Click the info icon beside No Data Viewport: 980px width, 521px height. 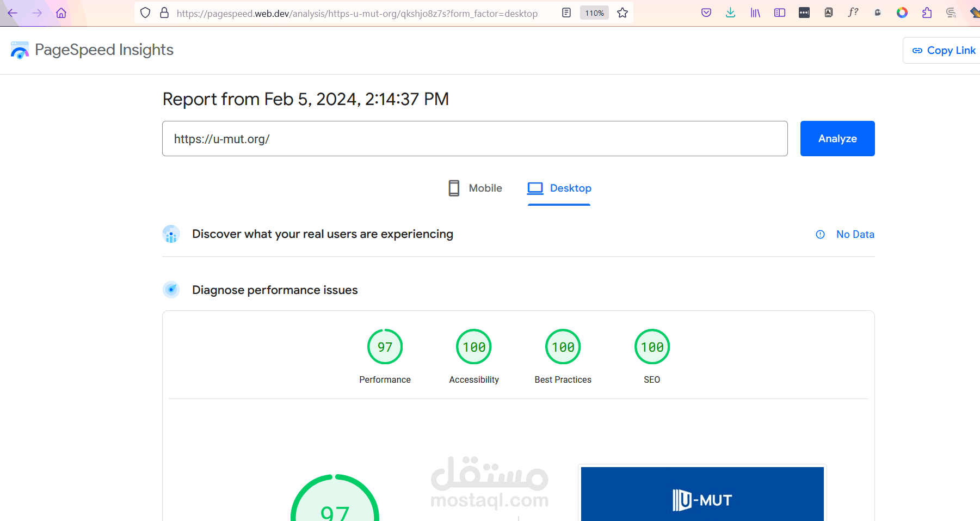pyautogui.click(x=821, y=235)
